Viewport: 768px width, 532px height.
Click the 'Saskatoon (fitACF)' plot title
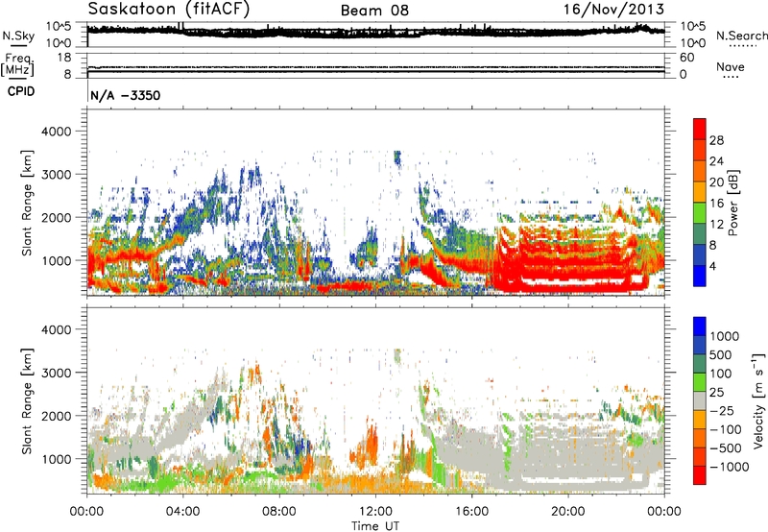(169, 9)
